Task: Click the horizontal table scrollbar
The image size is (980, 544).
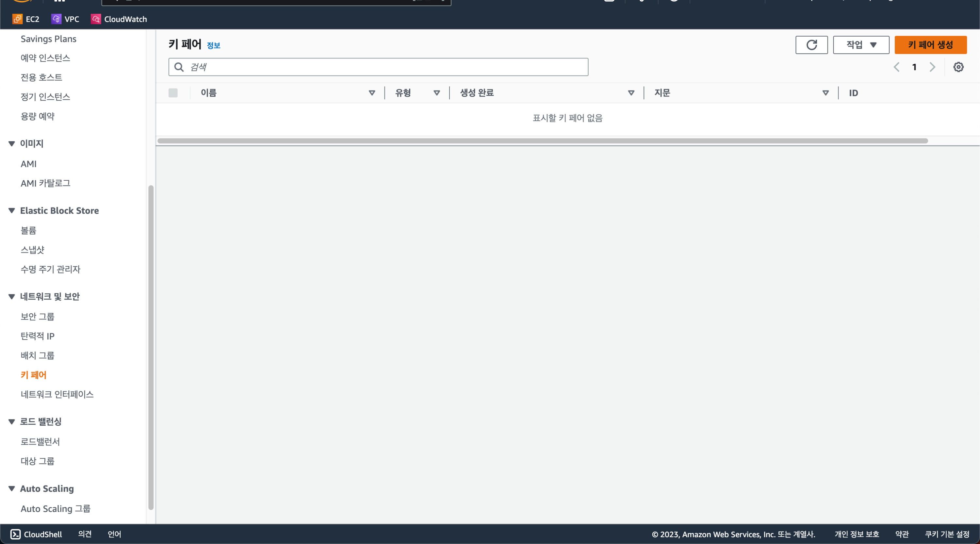Action: tap(542, 141)
